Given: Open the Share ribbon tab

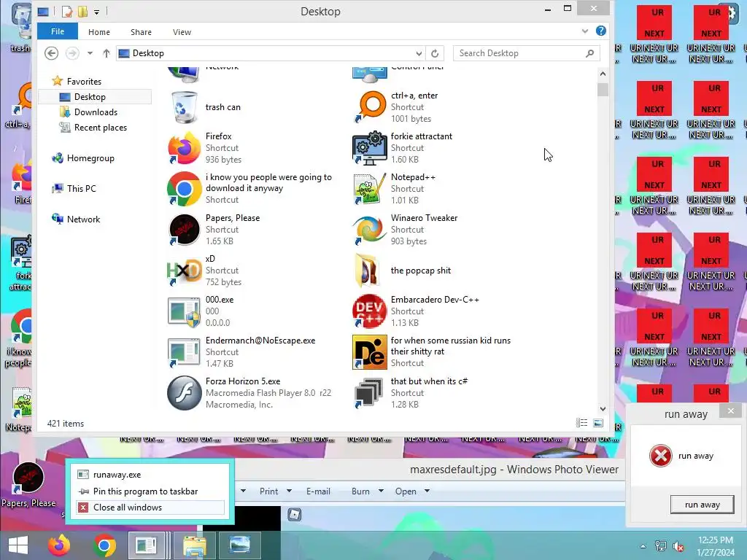Looking at the screenshot, I should (x=141, y=32).
